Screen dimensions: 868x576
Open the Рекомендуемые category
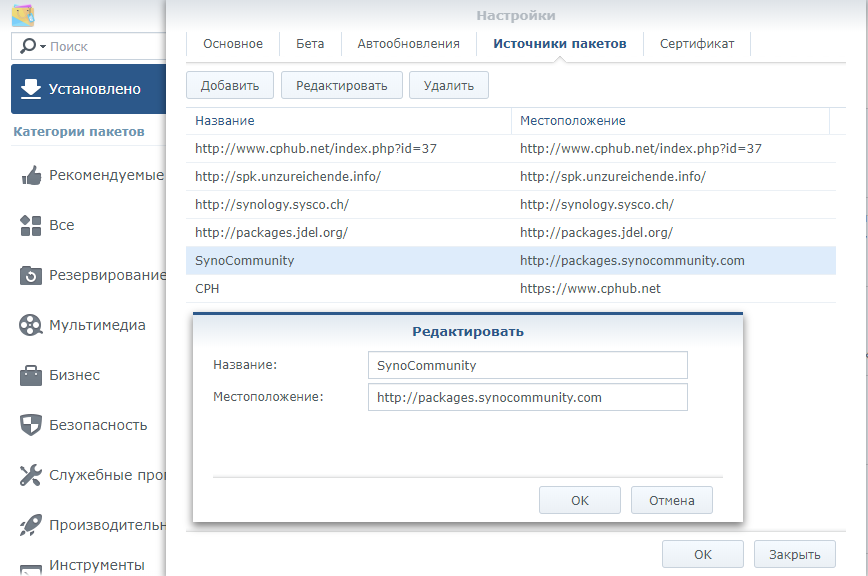click(106, 175)
